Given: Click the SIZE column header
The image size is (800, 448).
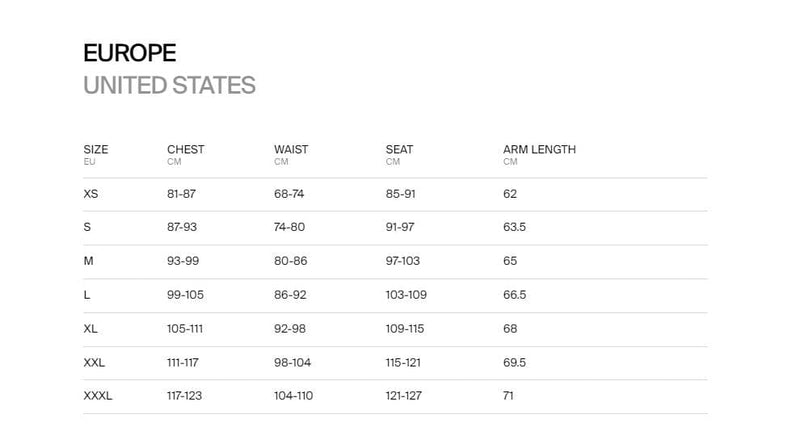Looking at the screenshot, I should click(x=96, y=150).
